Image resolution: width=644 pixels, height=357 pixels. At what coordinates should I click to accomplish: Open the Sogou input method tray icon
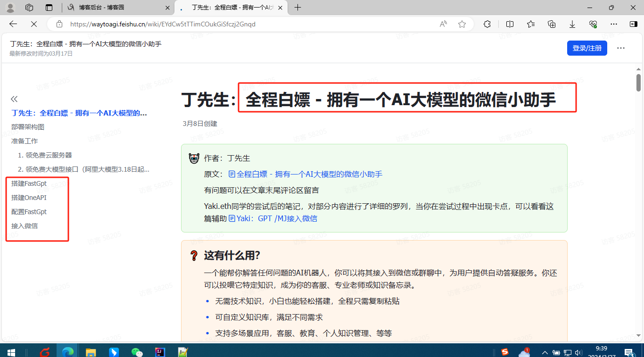click(x=505, y=352)
